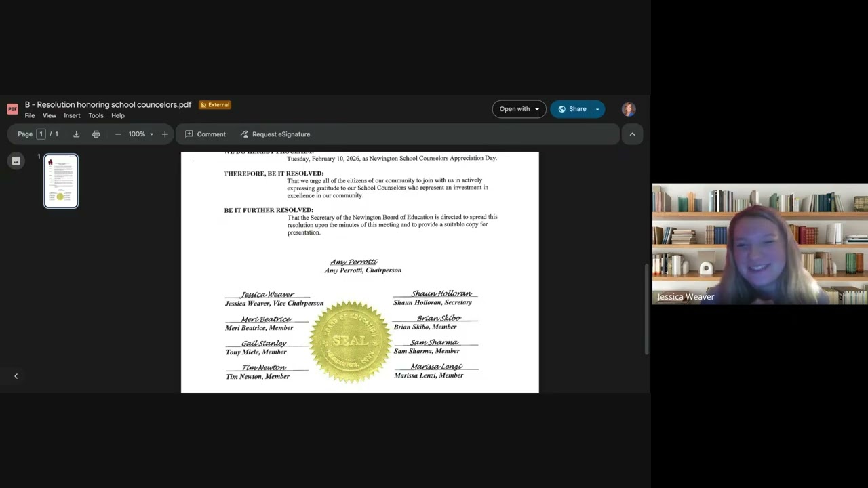This screenshot has height=488, width=868.
Task: Open the zoom level 100% dropdown
Action: tap(141, 134)
